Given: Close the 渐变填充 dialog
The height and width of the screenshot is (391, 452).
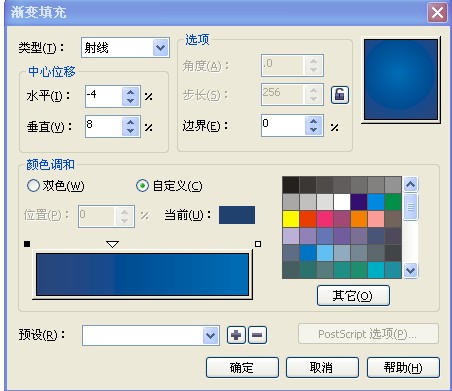Looking at the screenshot, I should pos(437,13).
